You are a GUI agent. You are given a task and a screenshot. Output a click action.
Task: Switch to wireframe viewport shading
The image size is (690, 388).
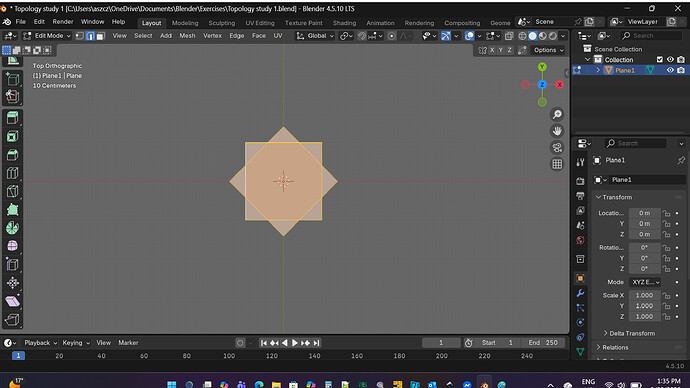point(522,36)
